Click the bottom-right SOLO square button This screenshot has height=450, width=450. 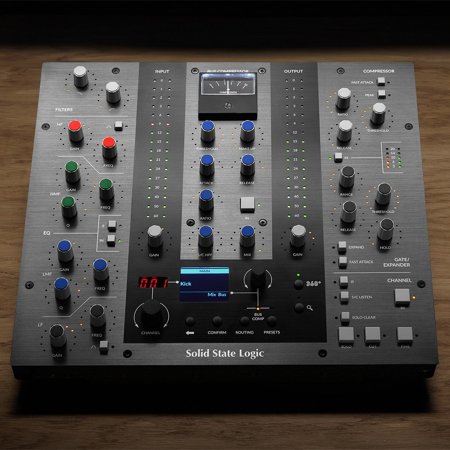pos(346,335)
